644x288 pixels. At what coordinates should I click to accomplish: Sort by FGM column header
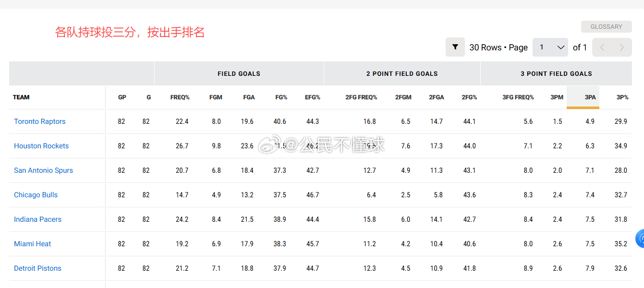click(216, 97)
